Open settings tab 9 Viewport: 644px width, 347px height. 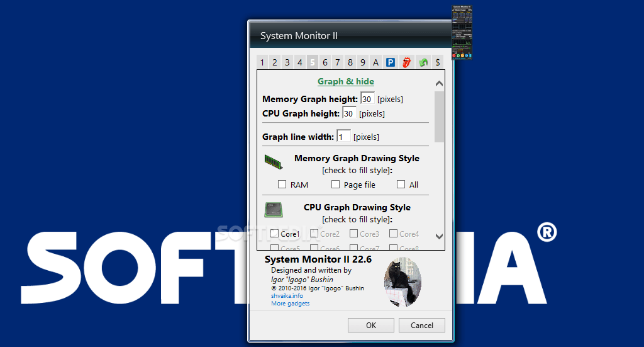click(x=363, y=62)
